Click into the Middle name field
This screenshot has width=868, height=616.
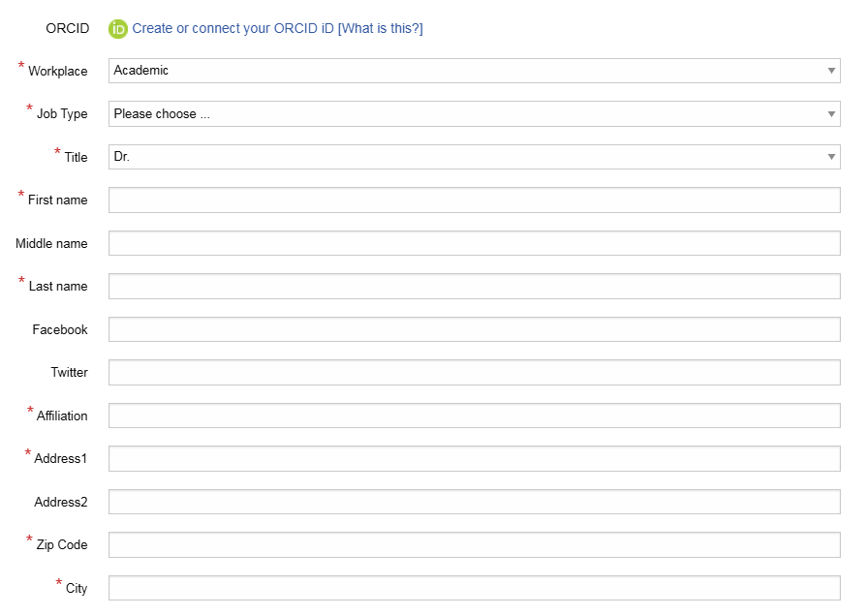474,243
